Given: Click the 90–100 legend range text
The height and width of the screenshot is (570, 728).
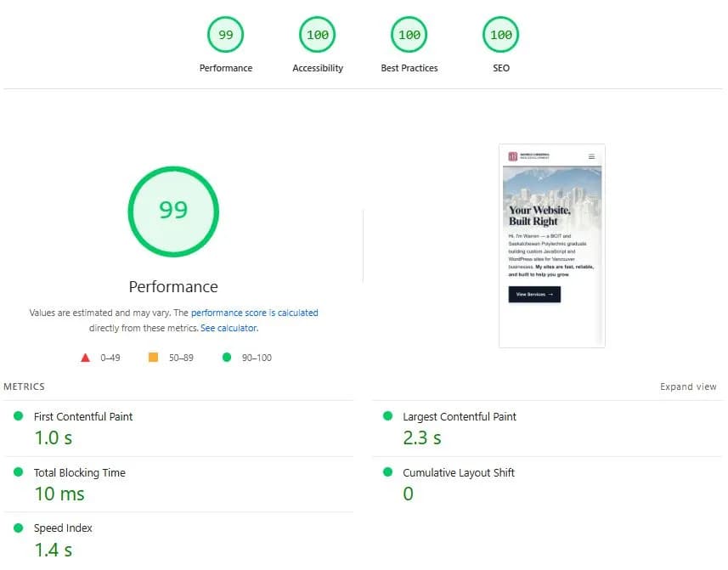Looking at the screenshot, I should [257, 358].
